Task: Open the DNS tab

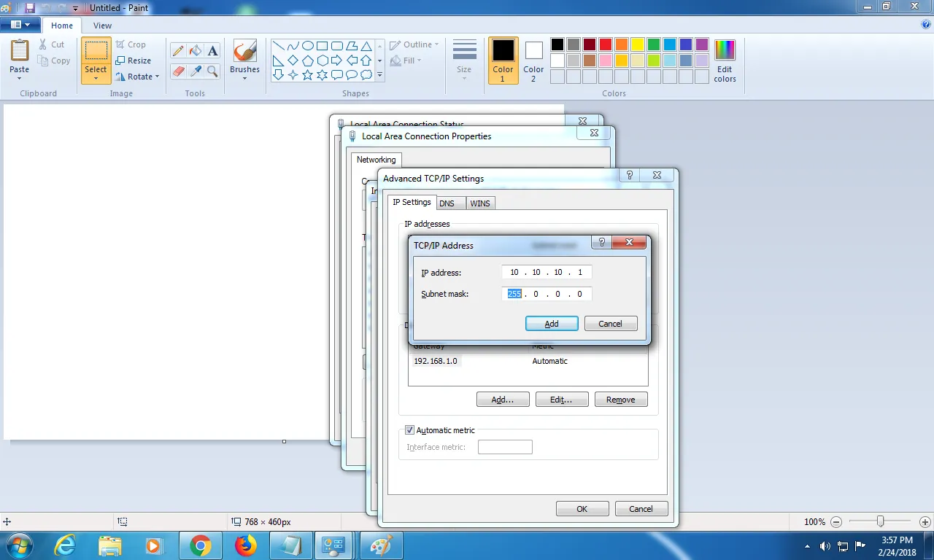Action: (x=447, y=203)
